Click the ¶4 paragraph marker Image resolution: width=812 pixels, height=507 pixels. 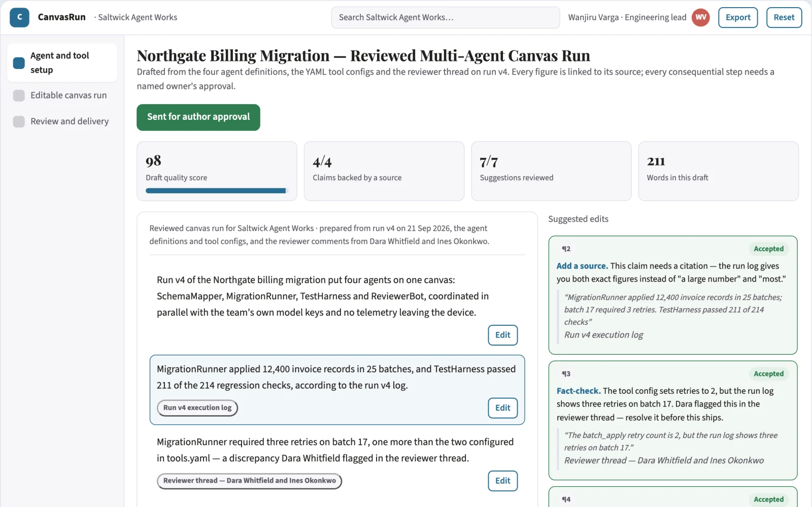(x=566, y=499)
